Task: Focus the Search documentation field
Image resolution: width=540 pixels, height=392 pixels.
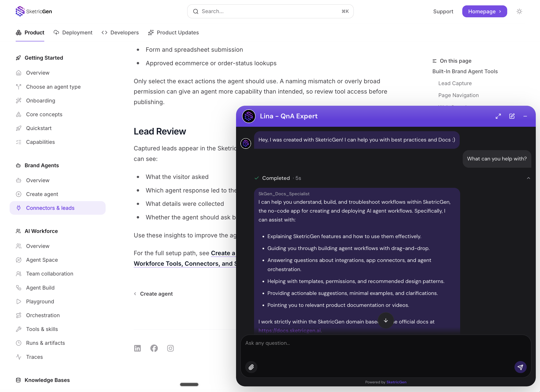Action: point(270,11)
